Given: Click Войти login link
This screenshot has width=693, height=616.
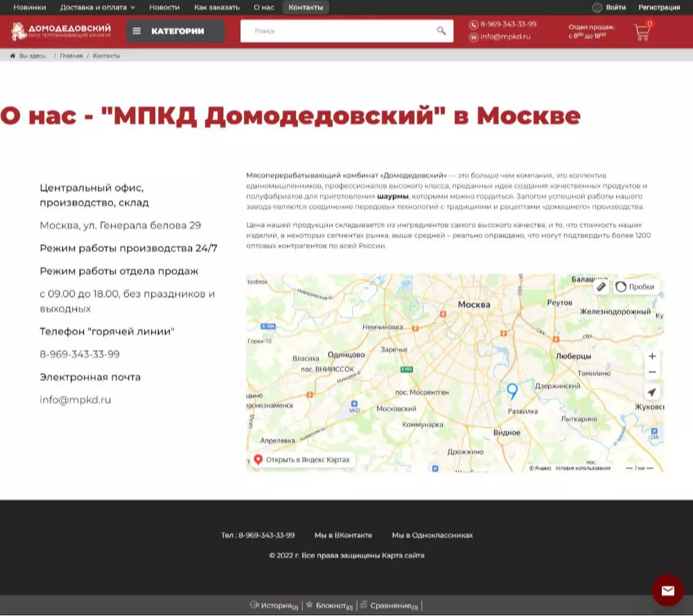Looking at the screenshot, I should (615, 8).
